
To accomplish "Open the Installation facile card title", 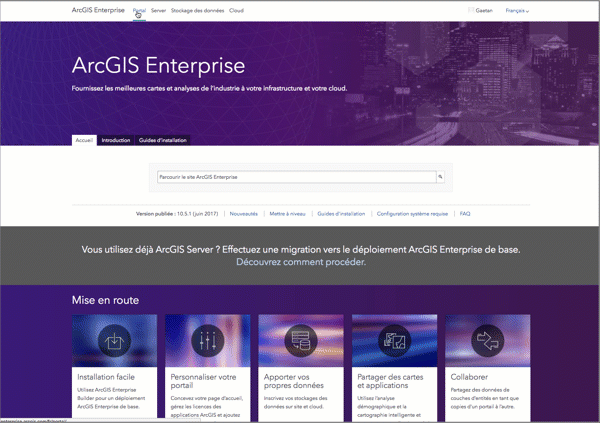I will [106, 377].
